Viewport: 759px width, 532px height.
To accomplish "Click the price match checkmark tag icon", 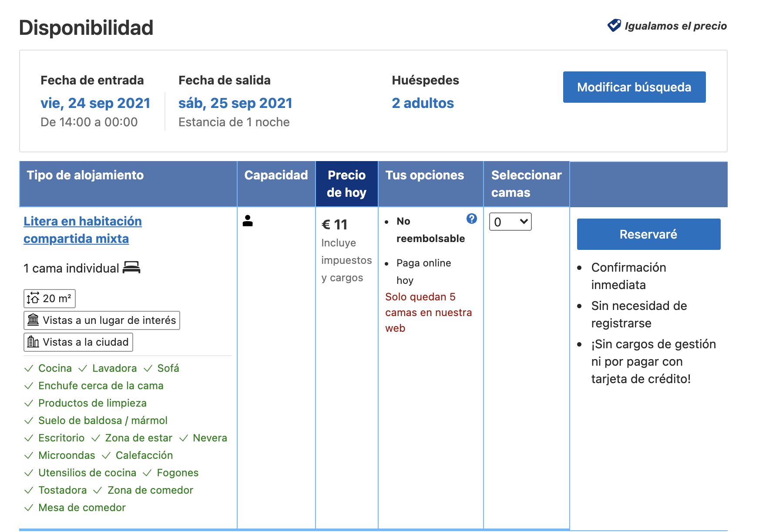I will point(614,26).
